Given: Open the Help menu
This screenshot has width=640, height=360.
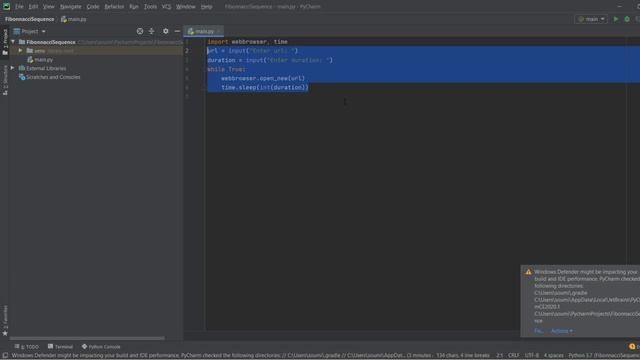Looking at the screenshot, I should [x=207, y=7].
